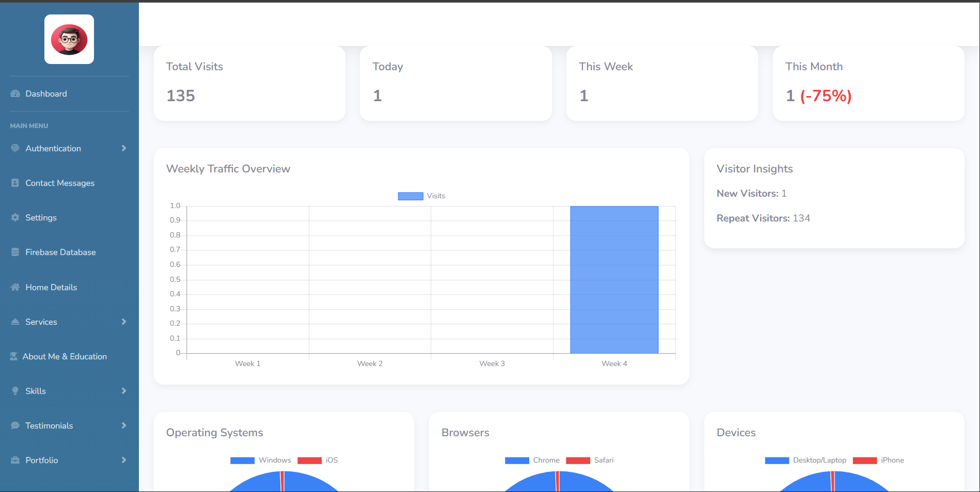Toggle the iOS legend item
Image resolution: width=980 pixels, height=492 pixels.
(x=318, y=461)
